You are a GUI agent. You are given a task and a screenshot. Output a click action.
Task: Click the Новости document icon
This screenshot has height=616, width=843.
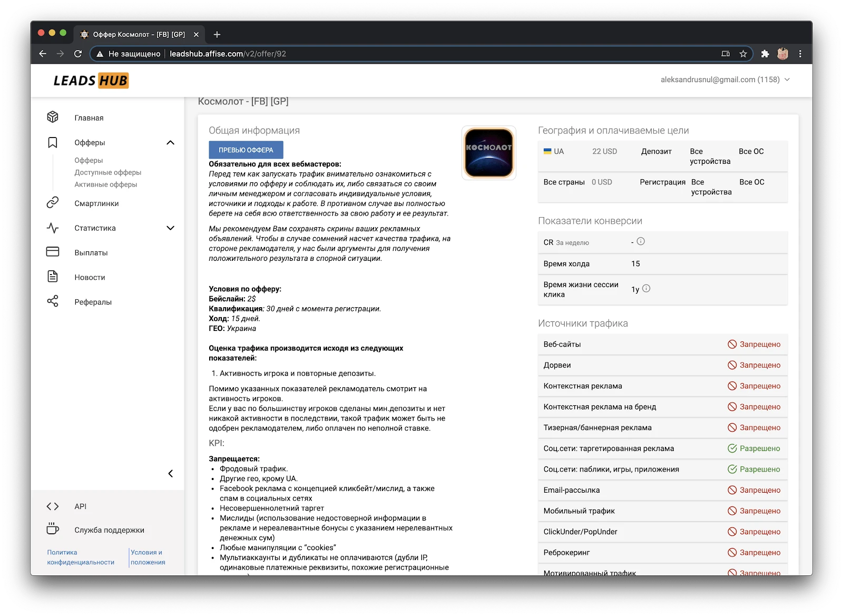pyautogui.click(x=53, y=276)
